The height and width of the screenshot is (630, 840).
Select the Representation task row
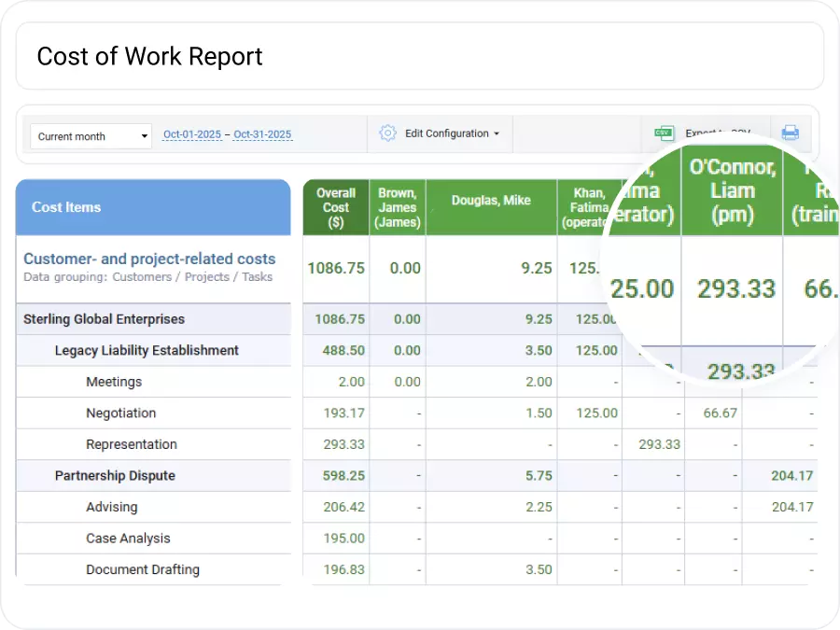coord(133,444)
